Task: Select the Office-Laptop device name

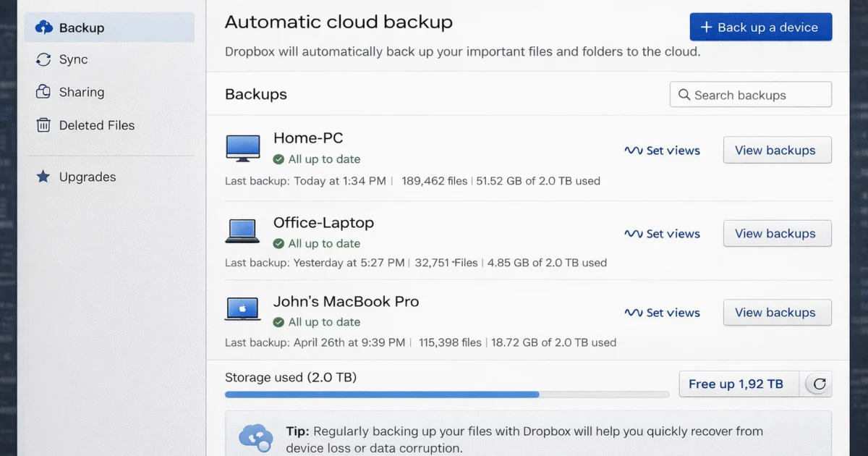Action: [x=323, y=222]
